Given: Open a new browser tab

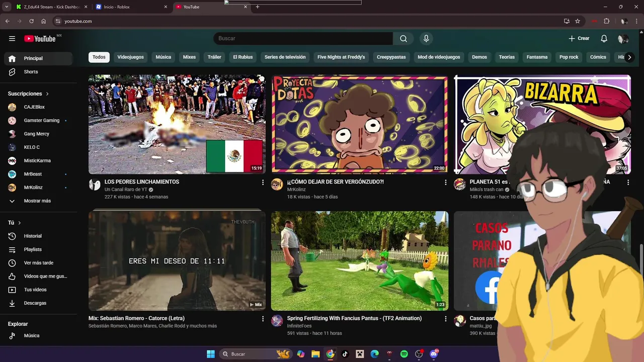Looking at the screenshot, I should 258,7.
